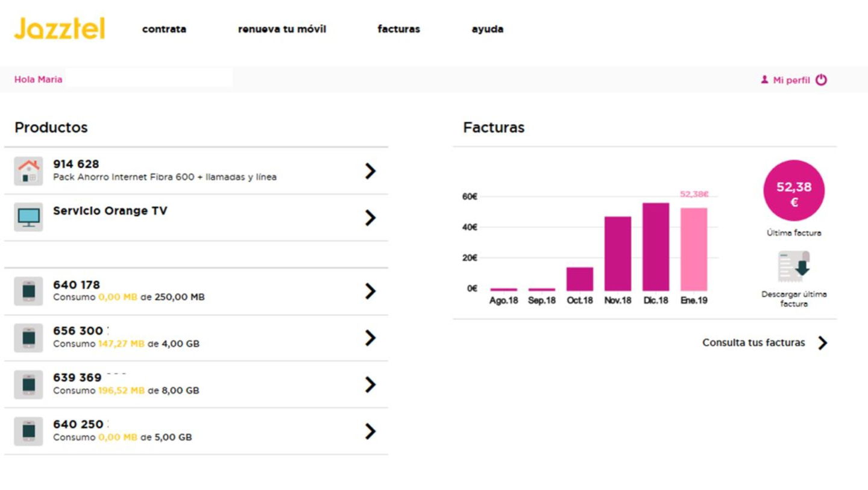Click Pack Ahorro Internet Fibra 600 description
Screen dimensions: 868x490
tap(165, 177)
